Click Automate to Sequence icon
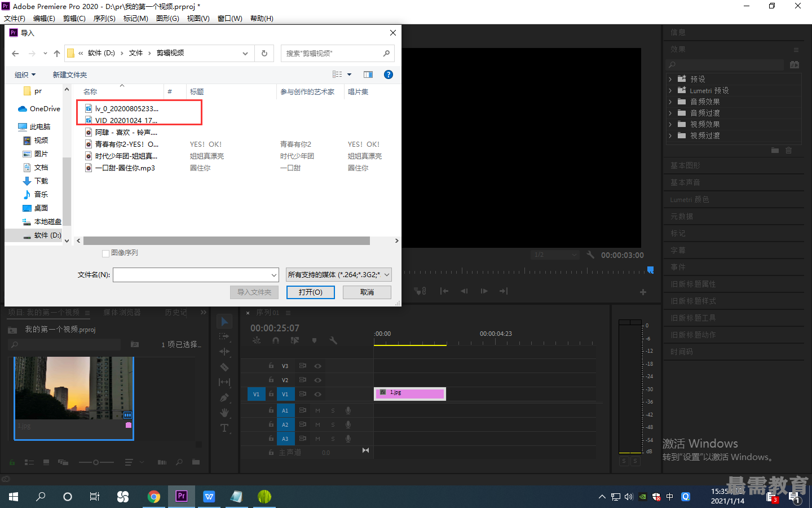Viewport: 812px width, 508px height. click(x=162, y=462)
